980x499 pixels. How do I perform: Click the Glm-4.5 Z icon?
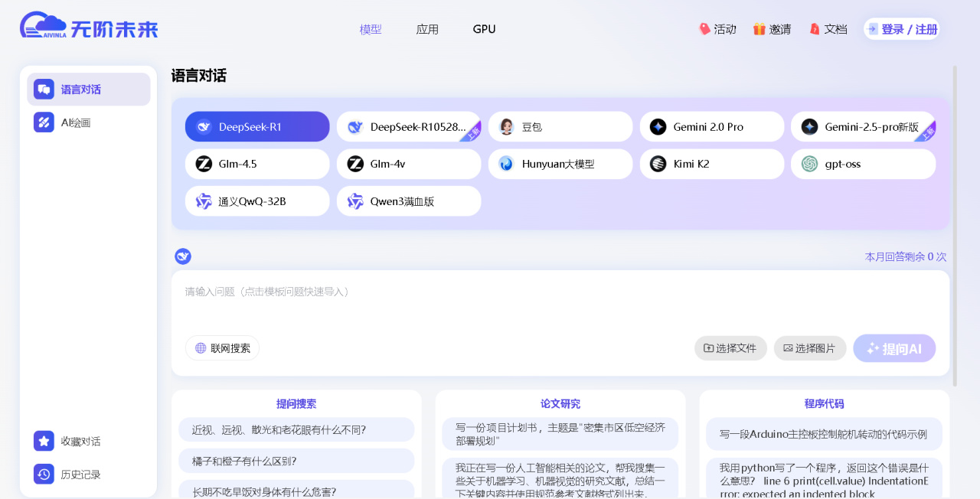pyautogui.click(x=204, y=164)
